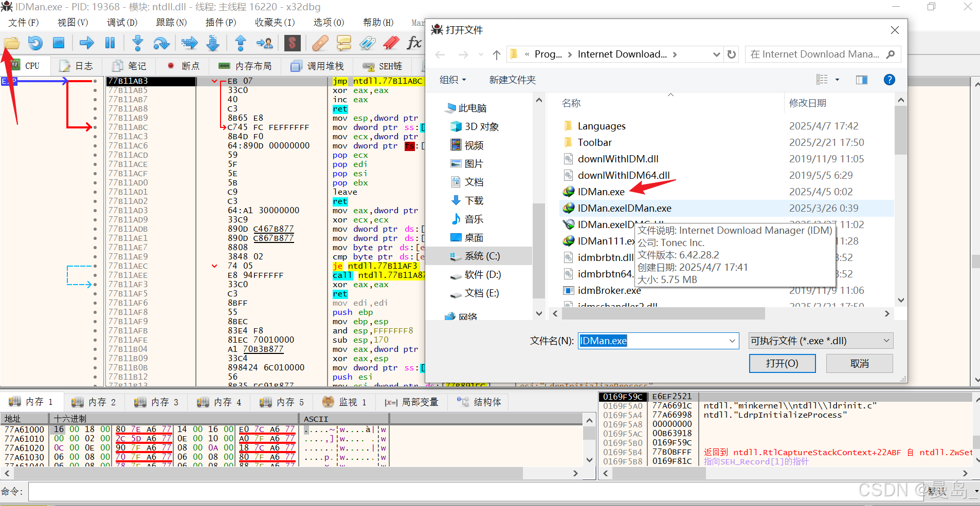This screenshot has height=506, width=980.
Task: Select idmBroker.exe file
Action: pyautogui.click(x=609, y=290)
